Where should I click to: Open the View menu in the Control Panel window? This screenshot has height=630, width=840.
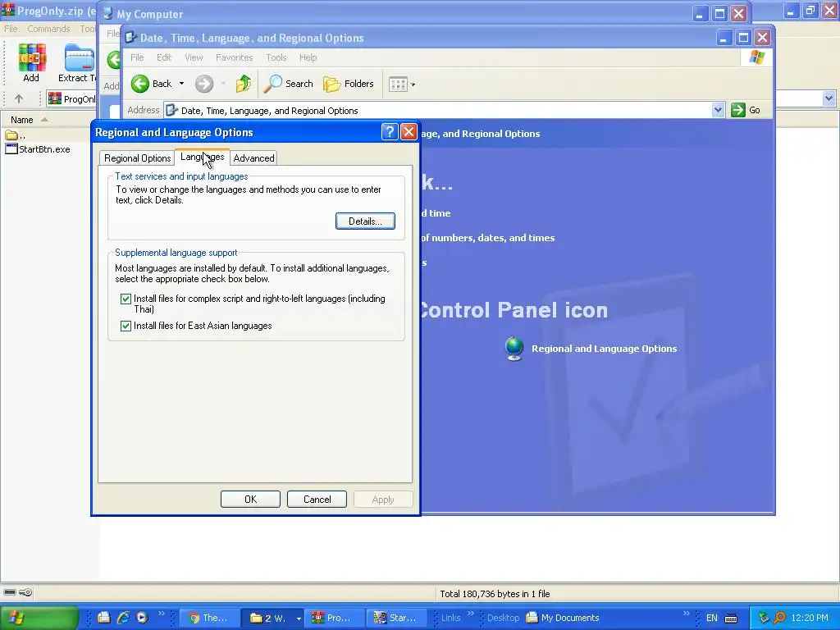[194, 57]
